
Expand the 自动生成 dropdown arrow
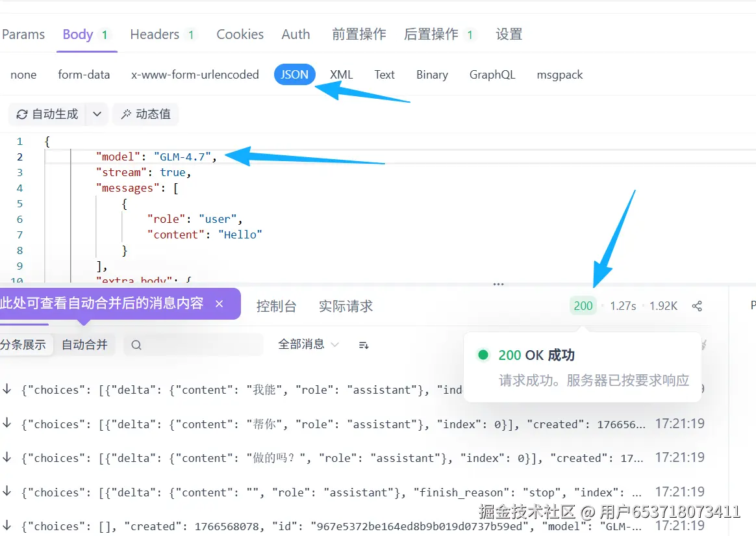(x=97, y=114)
